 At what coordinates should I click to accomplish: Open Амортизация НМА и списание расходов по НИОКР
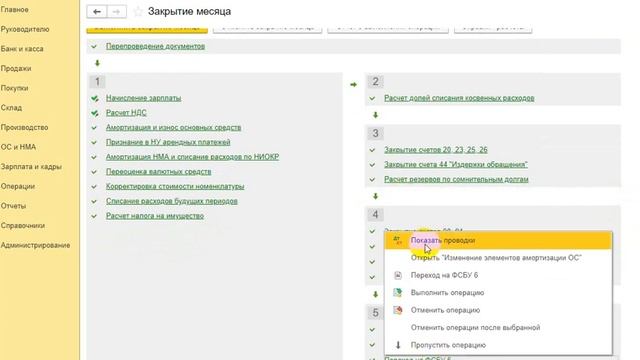193,157
